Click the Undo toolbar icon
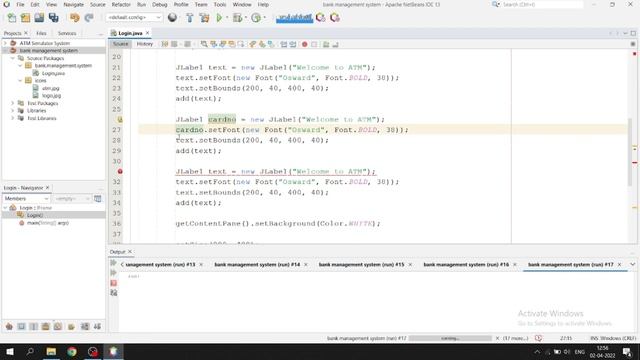 tap(74, 18)
